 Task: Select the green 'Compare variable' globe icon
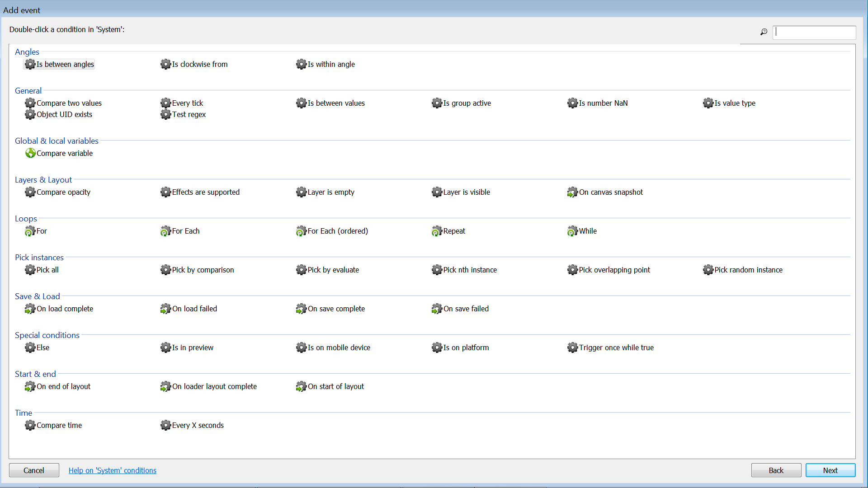click(30, 153)
